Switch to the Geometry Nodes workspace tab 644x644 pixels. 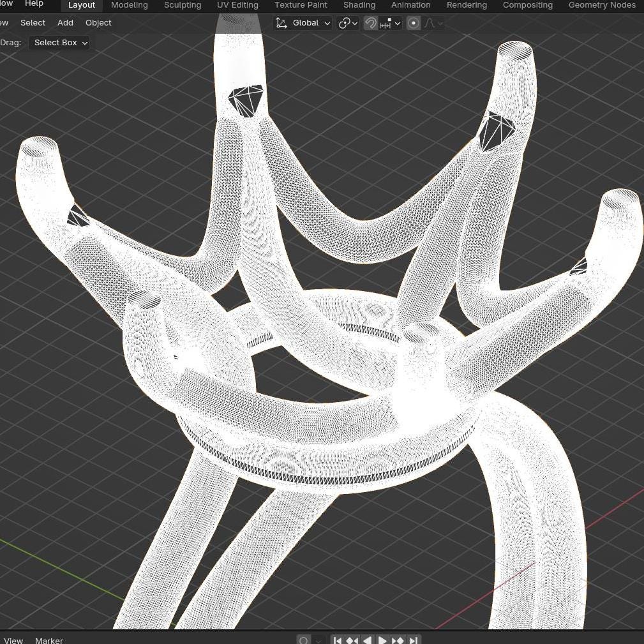tap(602, 5)
